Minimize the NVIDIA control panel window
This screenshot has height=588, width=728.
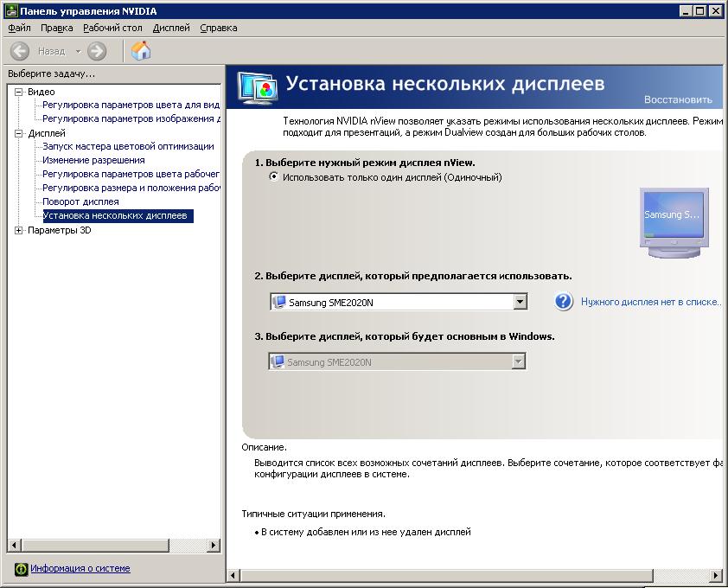pyautogui.click(x=686, y=10)
